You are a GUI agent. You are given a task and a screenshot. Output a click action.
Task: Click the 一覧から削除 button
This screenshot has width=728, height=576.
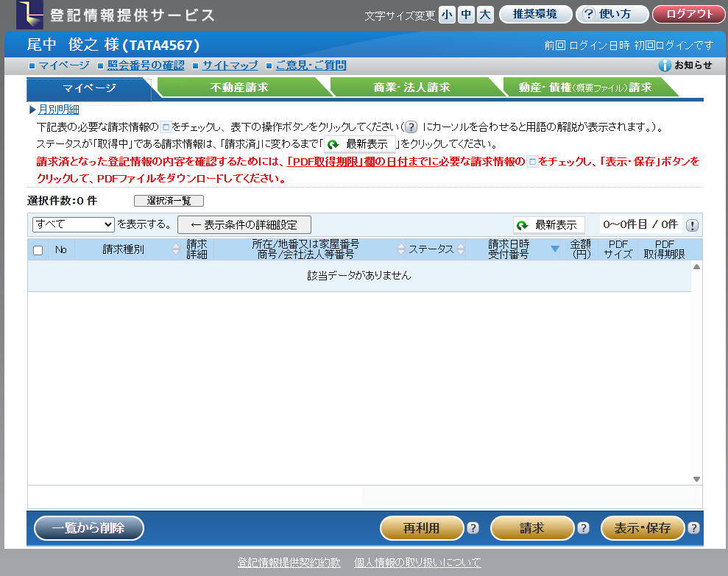[88, 528]
